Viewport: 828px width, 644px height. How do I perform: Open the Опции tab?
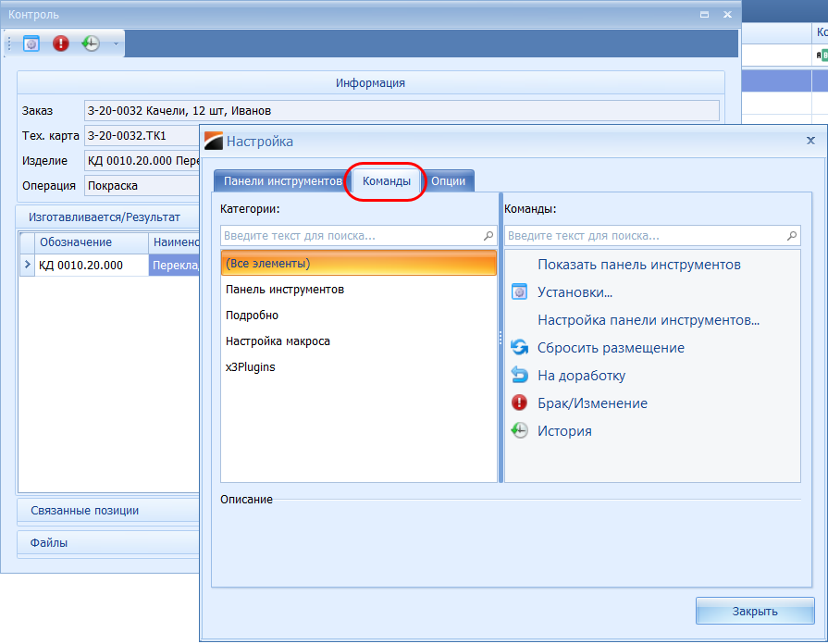coord(449,181)
